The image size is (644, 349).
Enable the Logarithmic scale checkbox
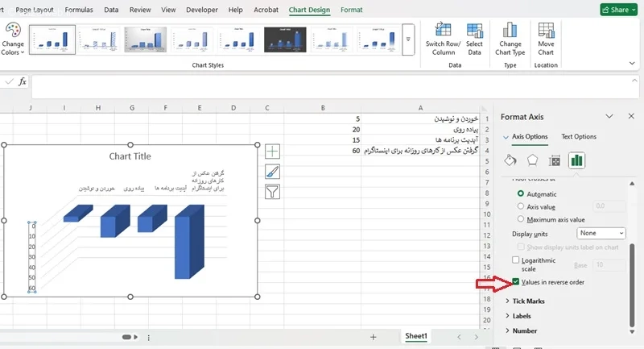pyautogui.click(x=516, y=260)
